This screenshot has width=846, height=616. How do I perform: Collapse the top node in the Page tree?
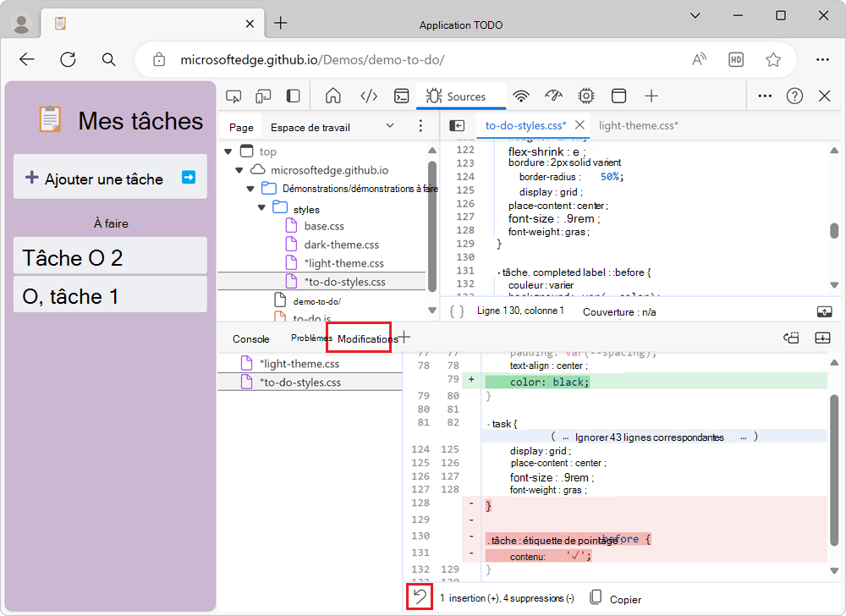228,151
